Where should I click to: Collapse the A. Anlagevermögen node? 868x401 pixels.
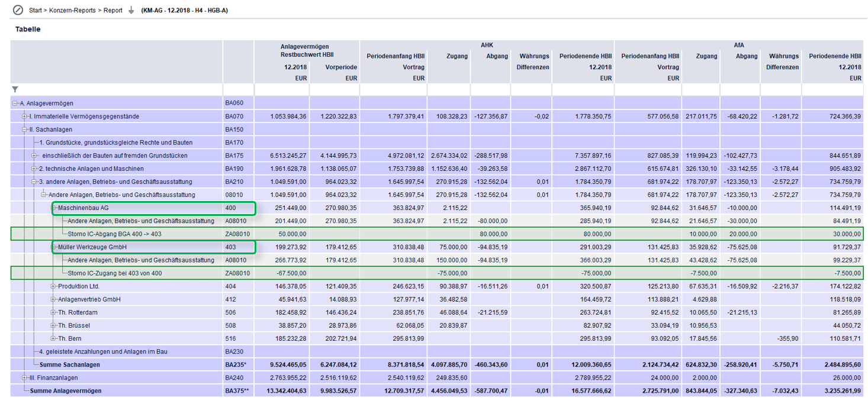[15, 104]
